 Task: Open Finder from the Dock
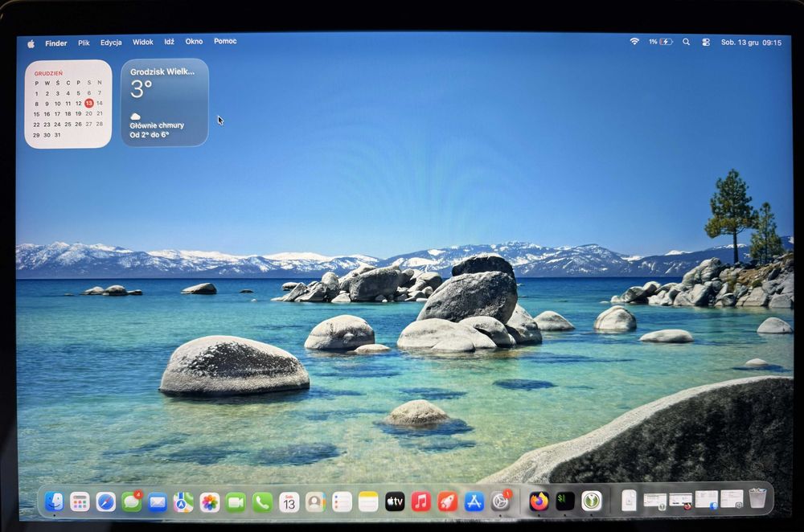[x=54, y=501]
